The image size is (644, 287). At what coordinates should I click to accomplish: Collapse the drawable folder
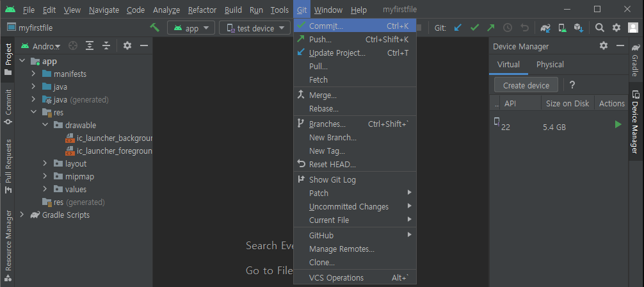tap(45, 125)
